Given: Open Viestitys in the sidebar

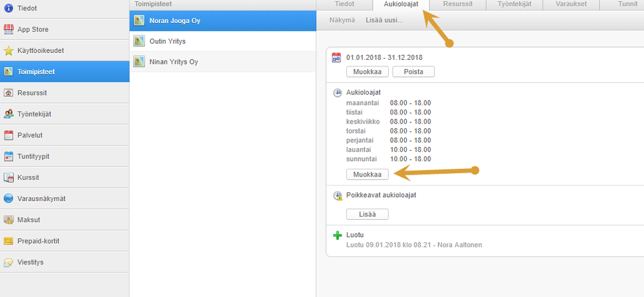Looking at the screenshot, I should tap(64, 262).
